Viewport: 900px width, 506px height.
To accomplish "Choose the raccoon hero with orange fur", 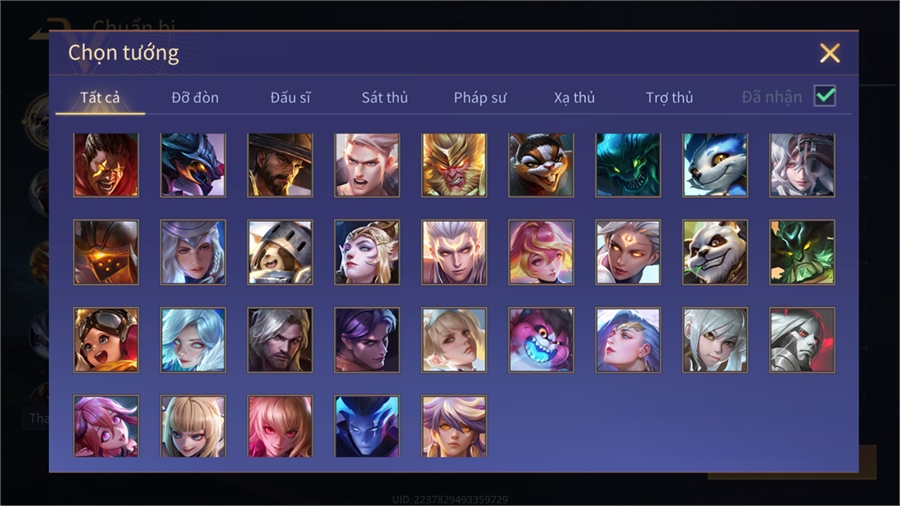I will [x=541, y=165].
